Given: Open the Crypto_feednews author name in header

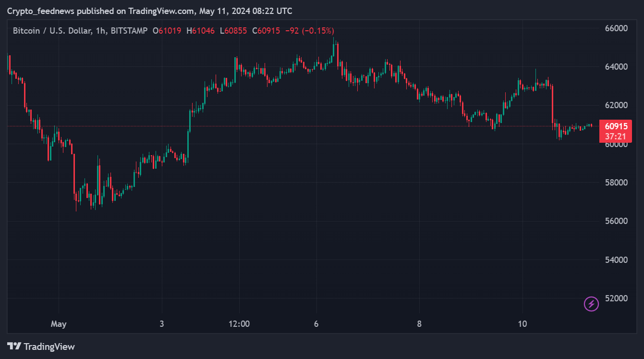Looking at the screenshot, I should point(40,11).
